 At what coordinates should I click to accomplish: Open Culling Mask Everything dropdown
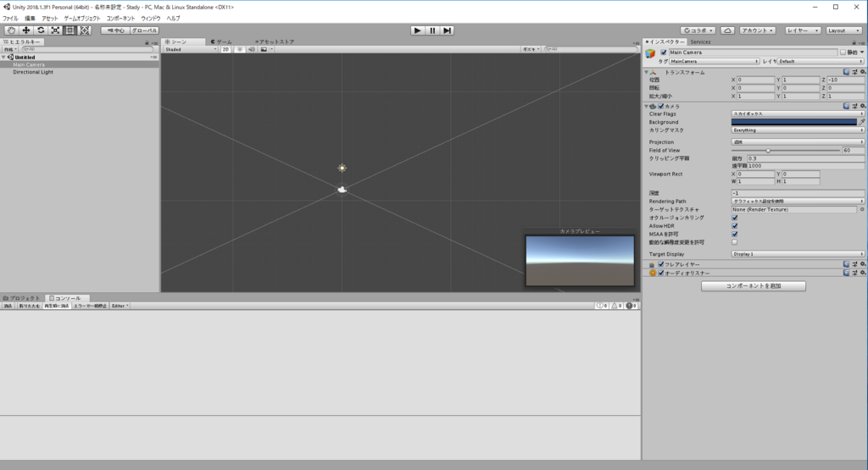[x=798, y=130]
